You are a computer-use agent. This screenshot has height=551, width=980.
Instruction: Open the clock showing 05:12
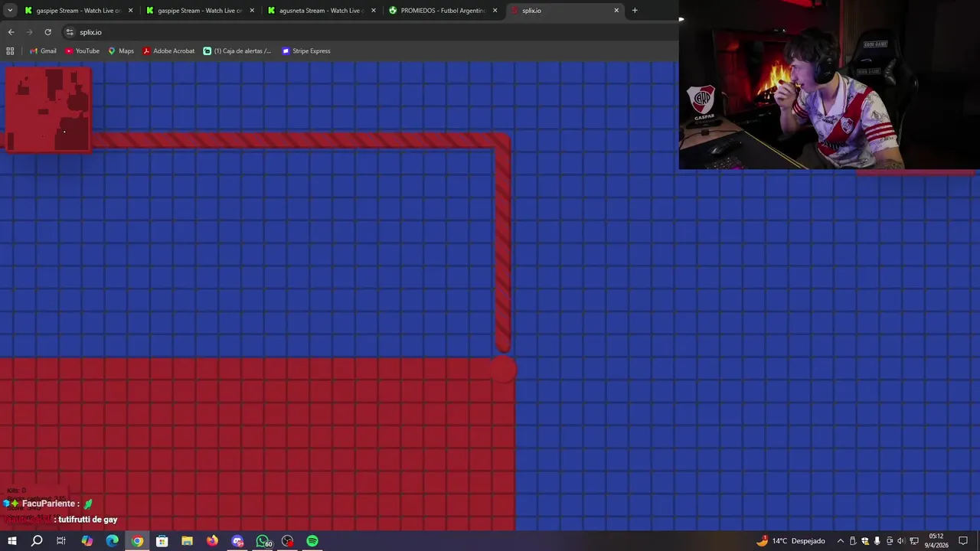click(936, 540)
